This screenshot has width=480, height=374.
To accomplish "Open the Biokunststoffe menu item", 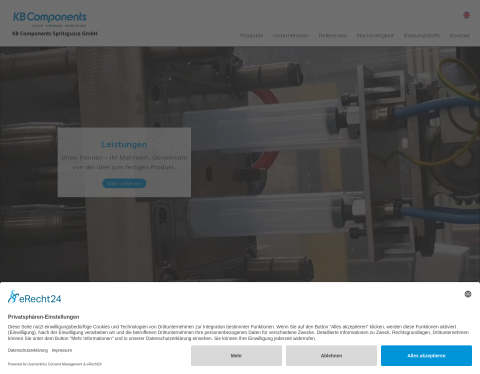I will pos(422,35).
